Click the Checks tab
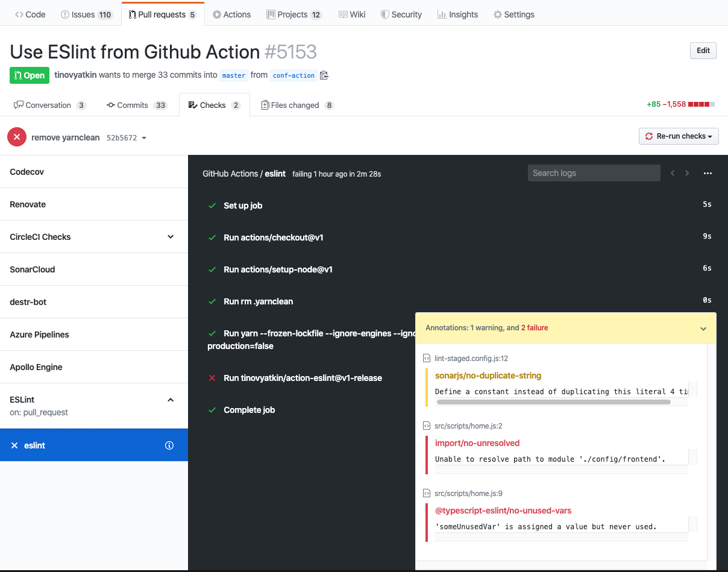The image size is (728, 572). point(215,105)
